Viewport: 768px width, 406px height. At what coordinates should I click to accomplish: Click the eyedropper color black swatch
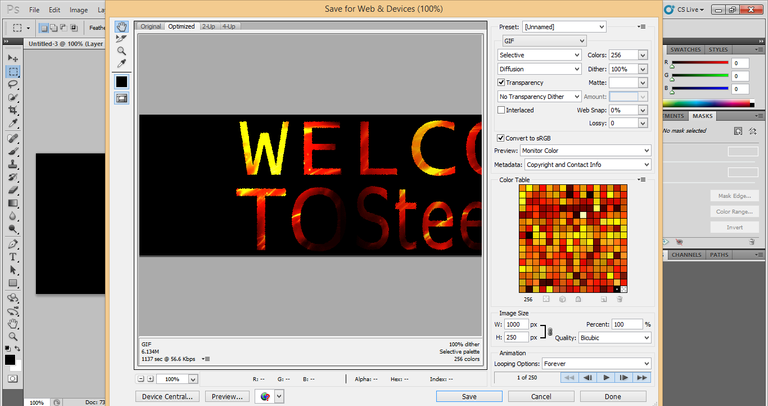tap(121, 82)
